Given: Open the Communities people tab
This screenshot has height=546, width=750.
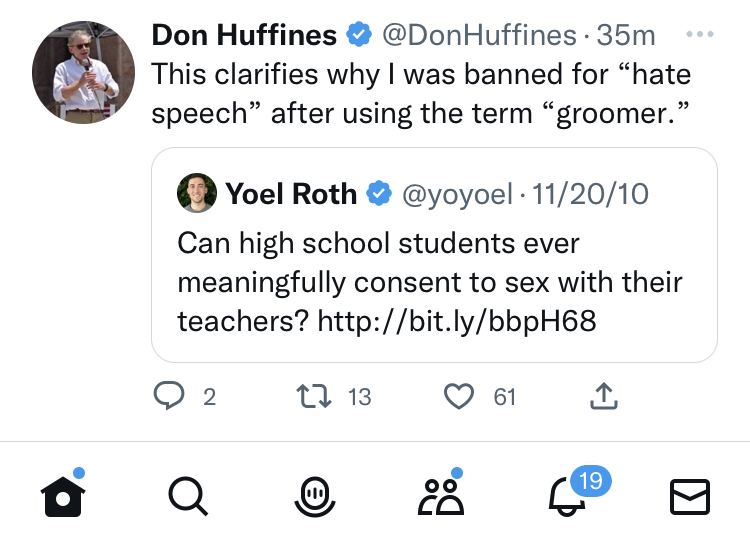Looking at the screenshot, I should (439, 495).
